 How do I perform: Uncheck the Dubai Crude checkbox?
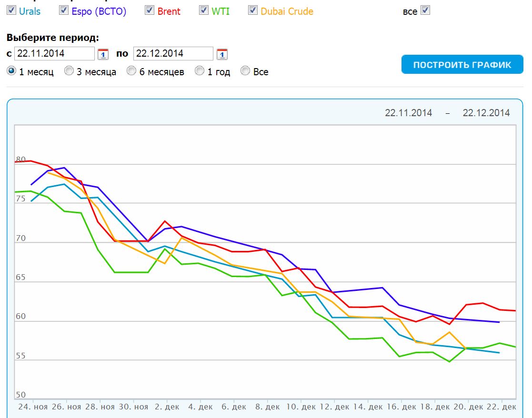[x=253, y=10]
